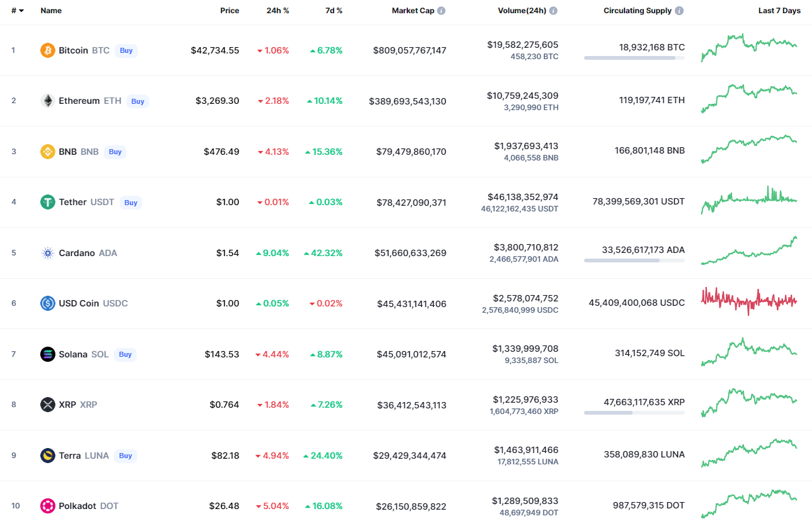The image size is (812, 521).
Task: Click the Polkadot logo icon
Action: (48, 506)
